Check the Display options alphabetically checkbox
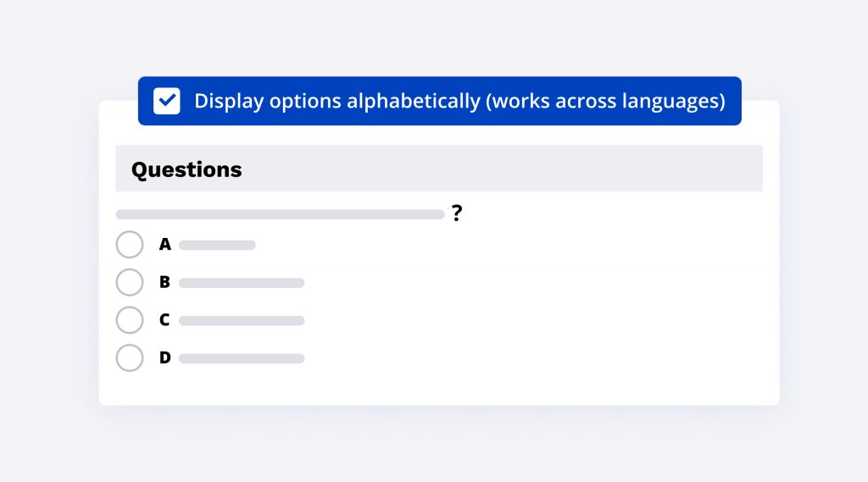This screenshot has width=868, height=482. 167,102
